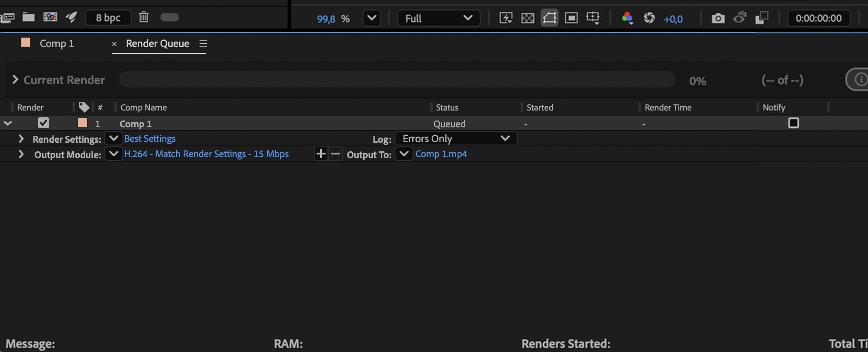Open H.264 Match Render Settings link
Image resolution: width=868 pixels, height=352 pixels.
[x=206, y=154]
